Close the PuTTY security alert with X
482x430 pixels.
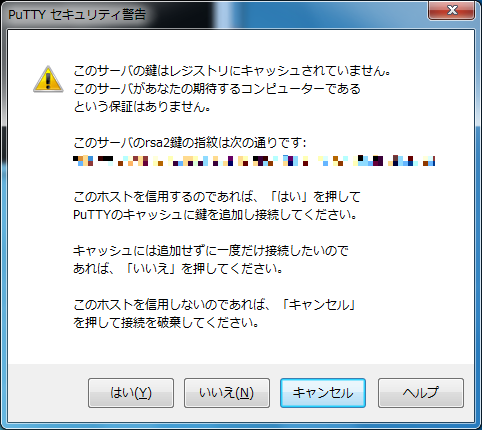point(452,10)
